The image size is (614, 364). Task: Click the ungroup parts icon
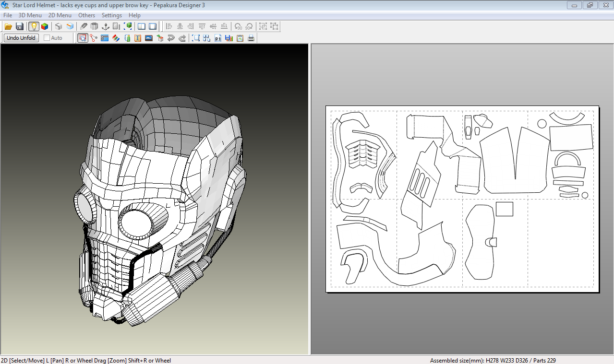click(274, 26)
